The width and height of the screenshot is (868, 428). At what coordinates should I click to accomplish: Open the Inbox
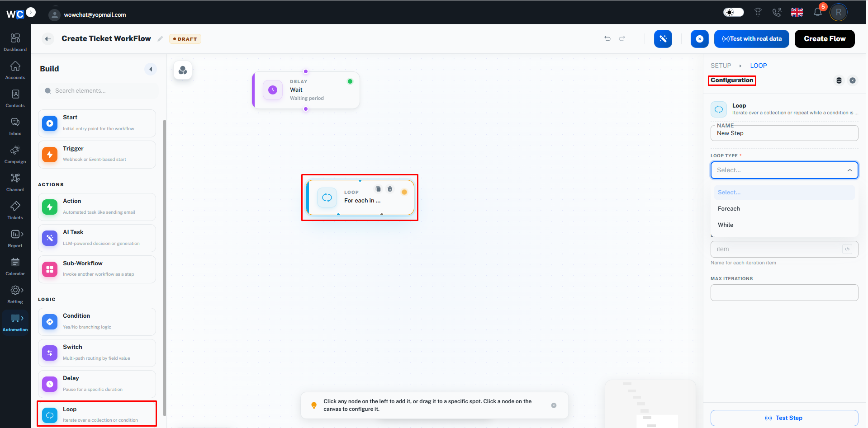(x=15, y=126)
